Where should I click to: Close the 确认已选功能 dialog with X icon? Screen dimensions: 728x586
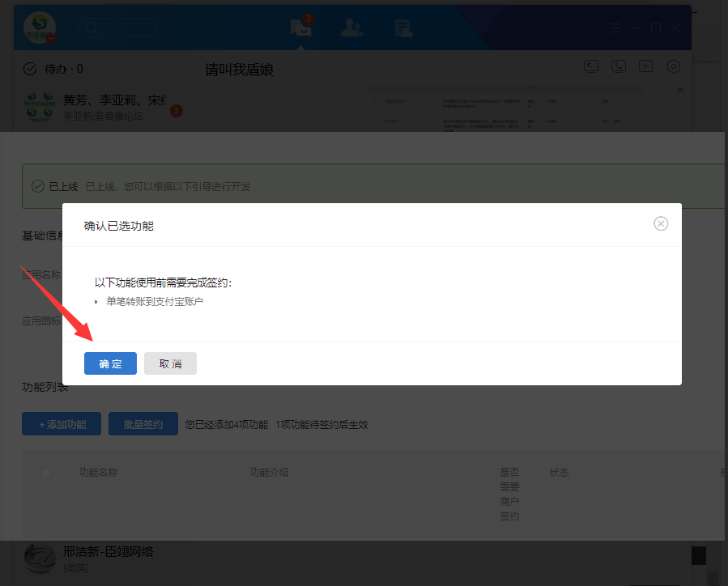661,224
